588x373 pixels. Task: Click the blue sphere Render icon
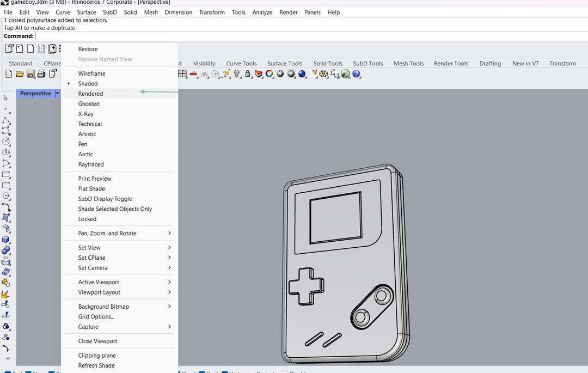pos(302,74)
